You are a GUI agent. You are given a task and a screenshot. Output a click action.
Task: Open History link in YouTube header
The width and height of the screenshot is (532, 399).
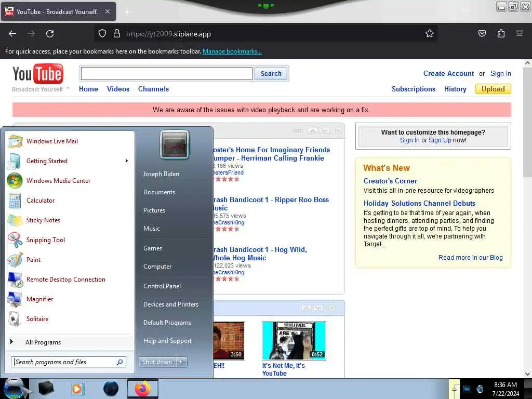[455, 89]
